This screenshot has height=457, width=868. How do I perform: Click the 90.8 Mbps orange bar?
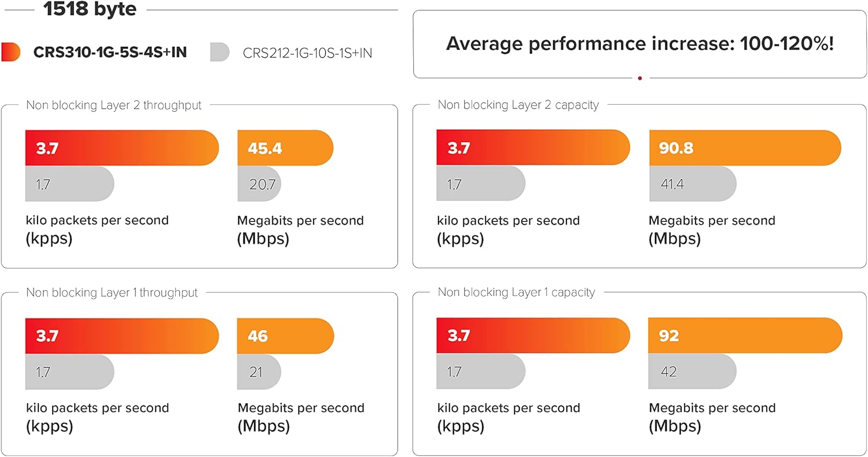(744, 148)
